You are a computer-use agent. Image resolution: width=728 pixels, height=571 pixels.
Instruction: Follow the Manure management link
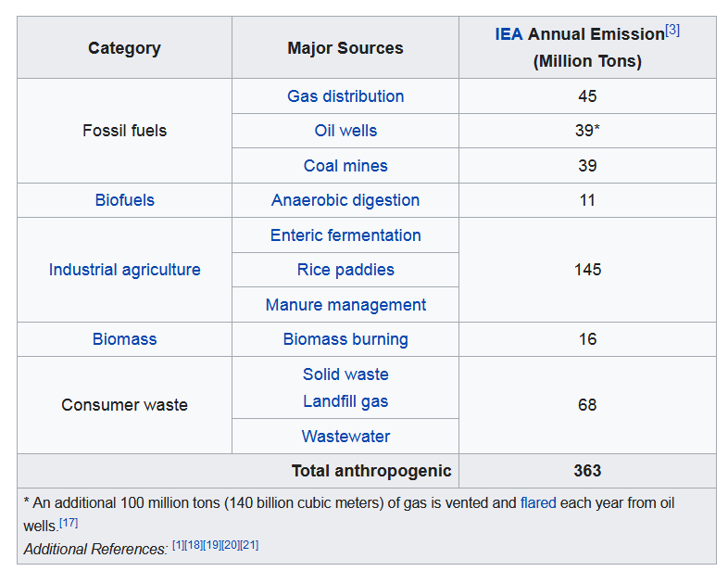345,305
